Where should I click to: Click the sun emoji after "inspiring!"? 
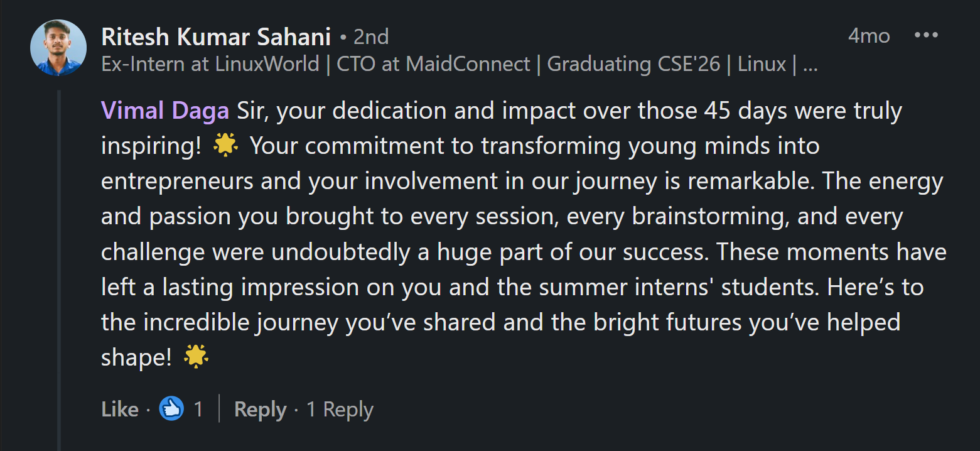[225, 146]
